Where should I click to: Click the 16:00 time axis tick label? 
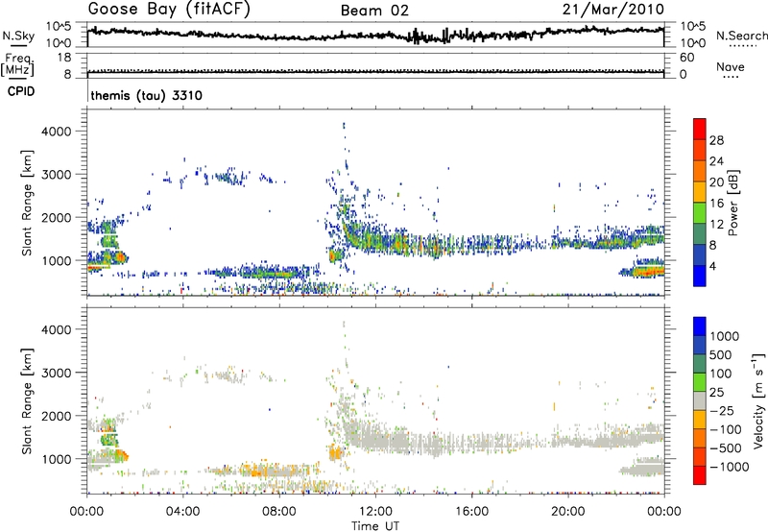click(471, 512)
